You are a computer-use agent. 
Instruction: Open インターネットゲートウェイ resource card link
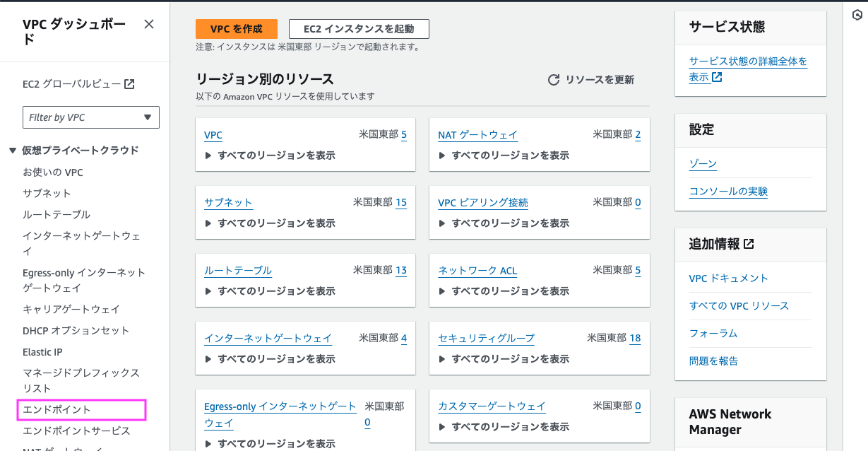(x=268, y=338)
